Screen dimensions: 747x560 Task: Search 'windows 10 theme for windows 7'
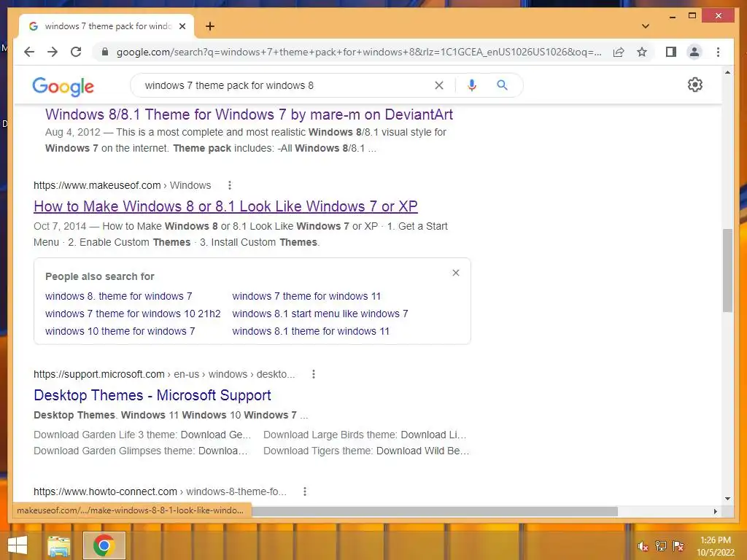[x=120, y=331]
